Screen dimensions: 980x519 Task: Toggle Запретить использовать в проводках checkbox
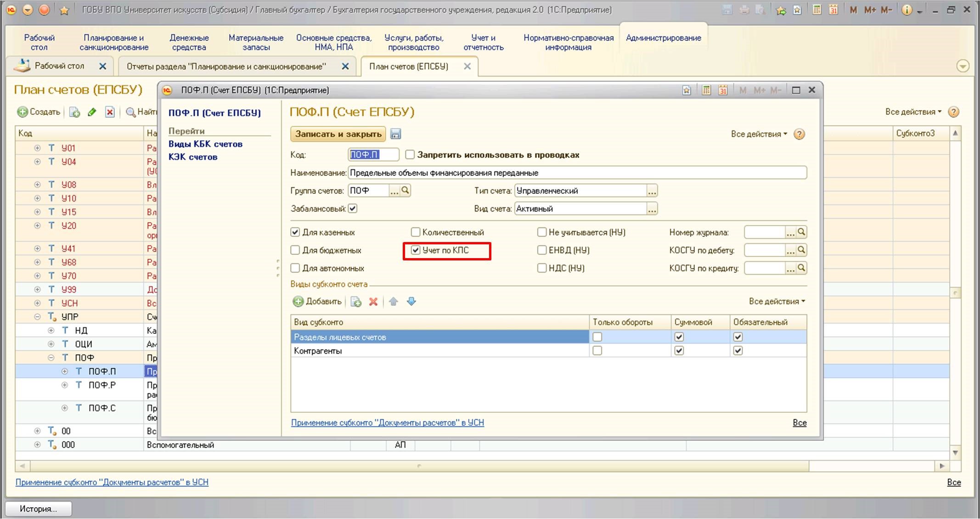(x=410, y=155)
